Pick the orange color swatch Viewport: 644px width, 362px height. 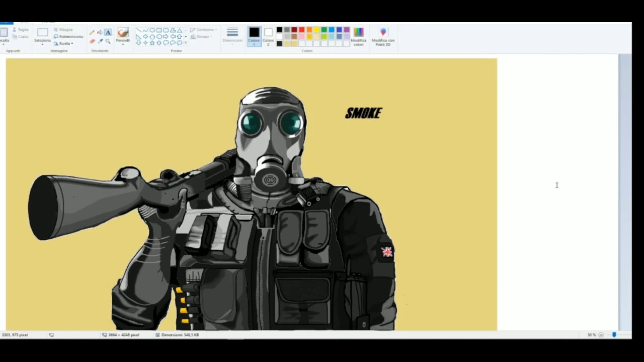coord(309,30)
